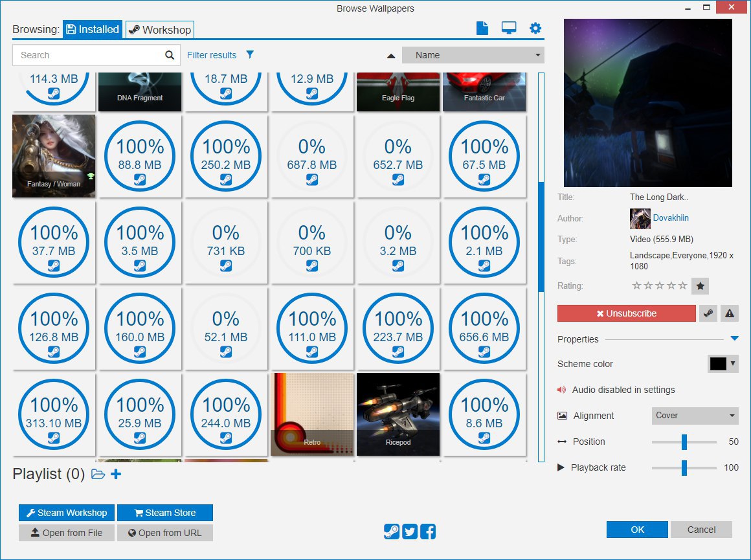Toggle the favorite star button beside rating

pos(699,286)
